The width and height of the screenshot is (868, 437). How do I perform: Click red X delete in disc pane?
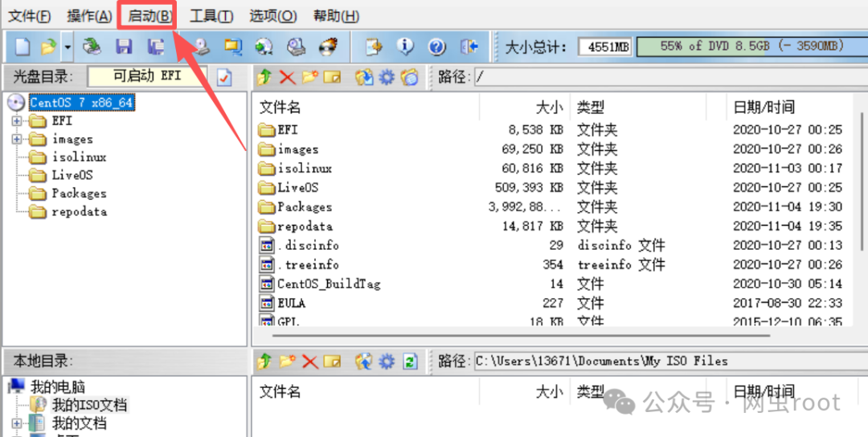pos(287,77)
